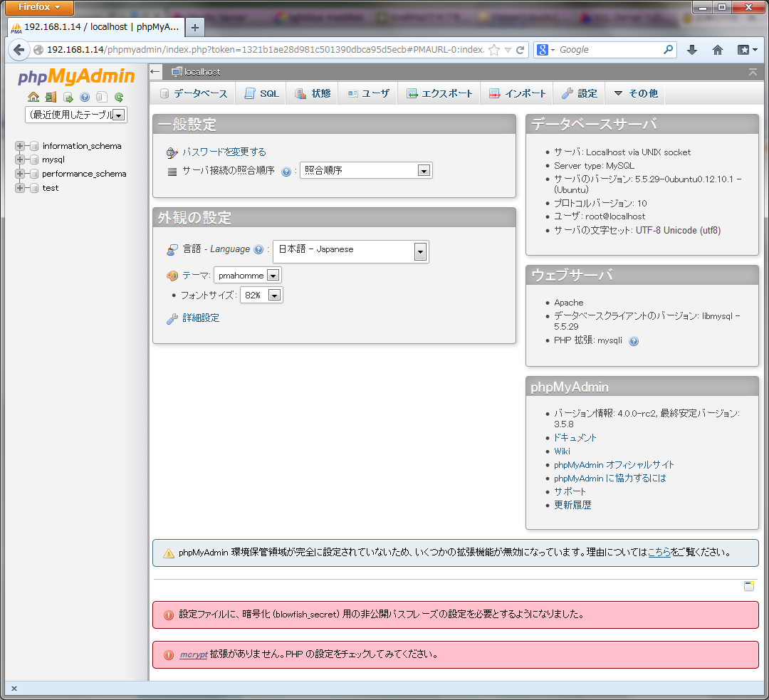Click the 詳細設定 link

[201, 318]
